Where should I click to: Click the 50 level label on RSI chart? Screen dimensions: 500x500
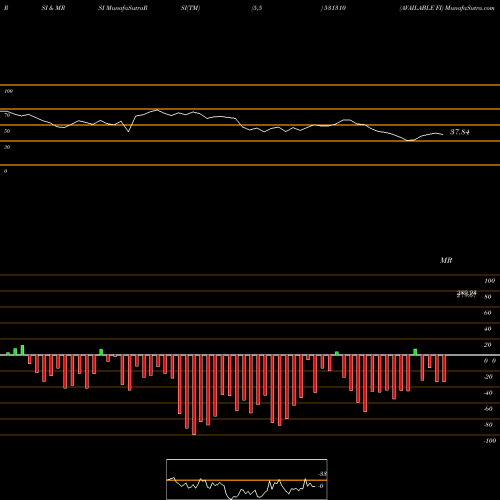pyautogui.click(x=7, y=131)
